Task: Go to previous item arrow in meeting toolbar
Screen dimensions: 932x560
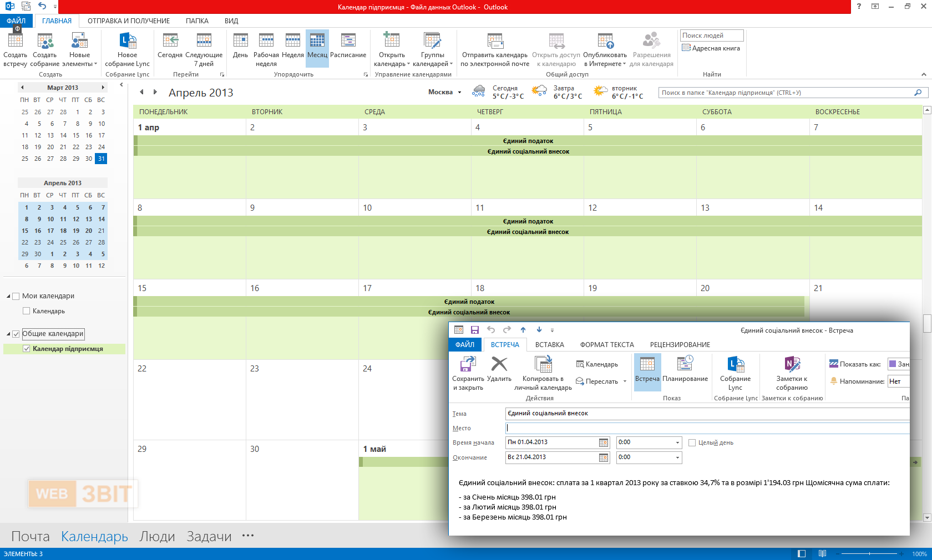Action: click(x=523, y=330)
